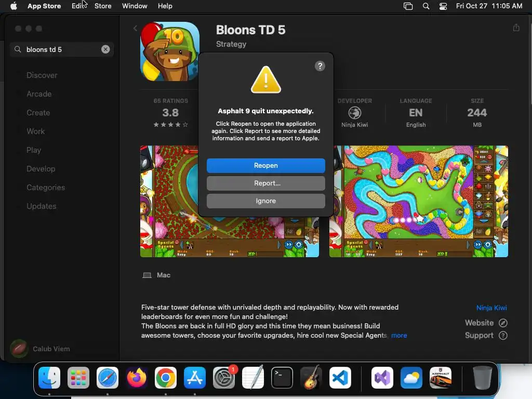532x399 pixels.
Task: Open Trash from the Dock
Action: click(483, 378)
